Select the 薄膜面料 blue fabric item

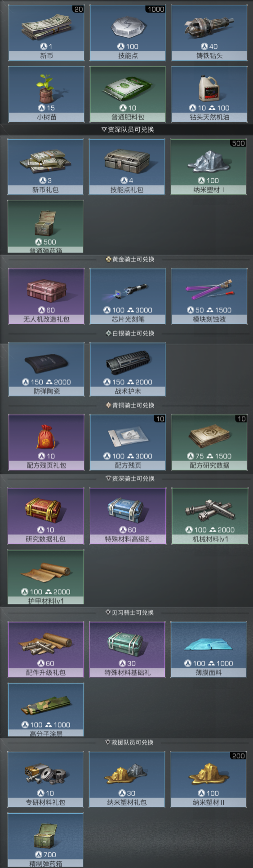click(209, 650)
